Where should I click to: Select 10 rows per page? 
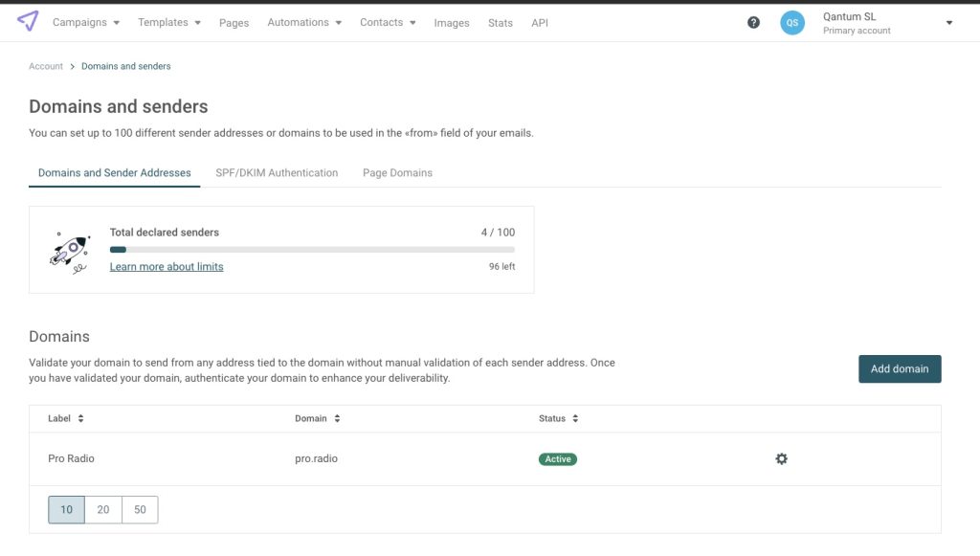pyautogui.click(x=67, y=510)
